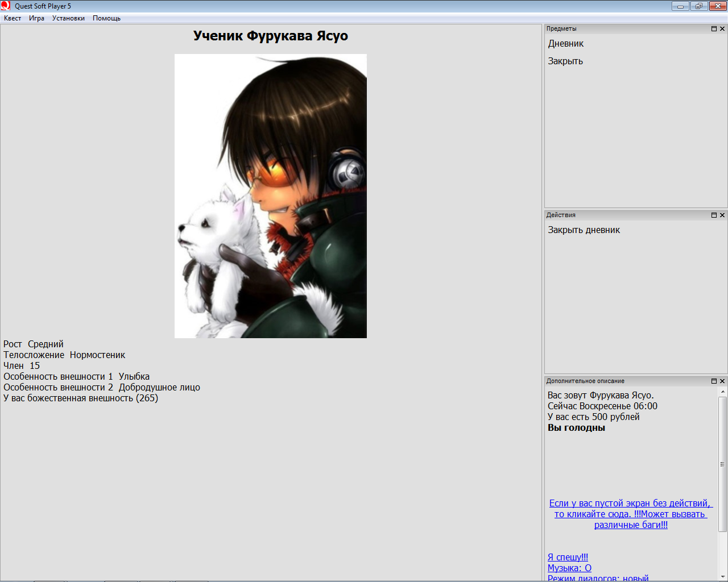Image resolution: width=728 pixels, height=582 pixels.
Task: Open the Установки menu
Action: tap(68, 18)
